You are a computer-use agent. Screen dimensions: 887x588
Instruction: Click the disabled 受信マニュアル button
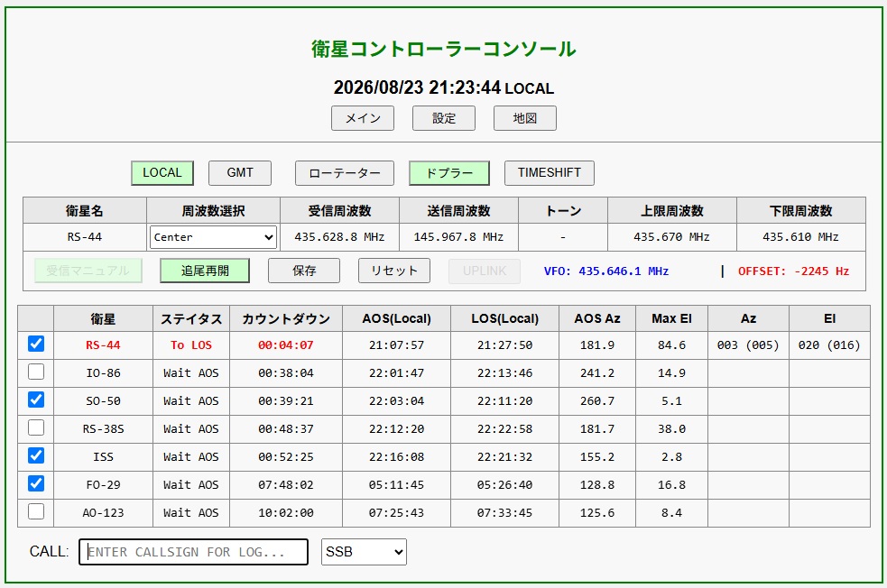pos(88,271)
